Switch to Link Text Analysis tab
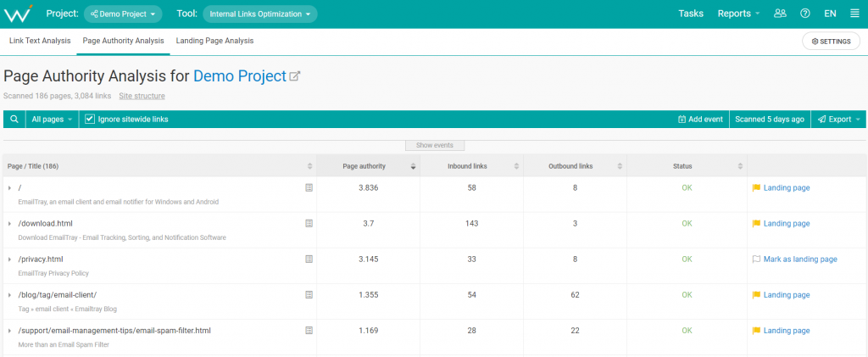 (40, 41)
